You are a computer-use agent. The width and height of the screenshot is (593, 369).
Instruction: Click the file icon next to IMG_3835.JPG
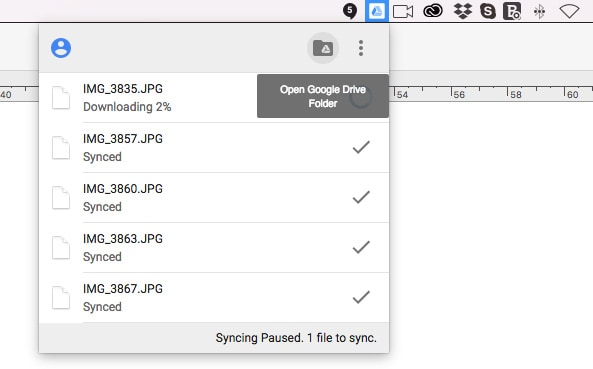tap(61, 98)
